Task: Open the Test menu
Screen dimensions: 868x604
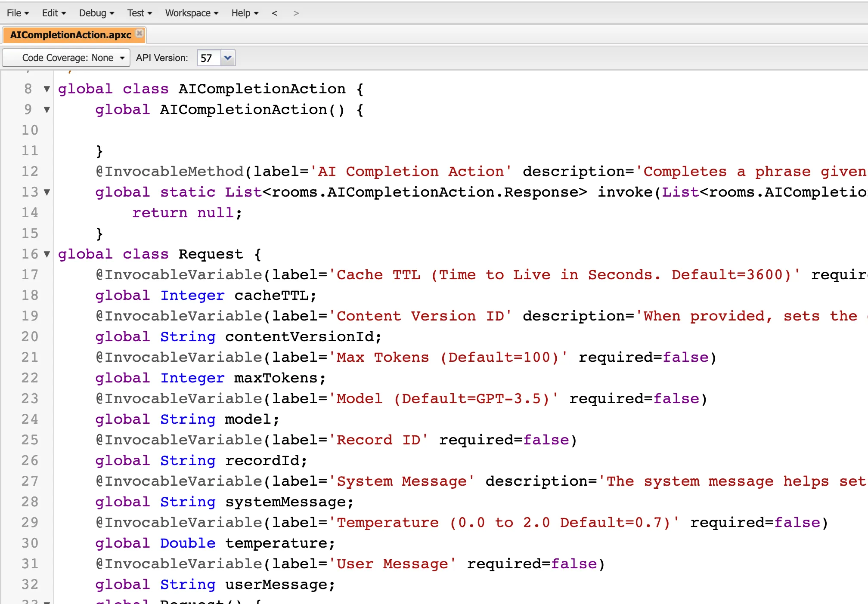Action: (x=139, y=13)
